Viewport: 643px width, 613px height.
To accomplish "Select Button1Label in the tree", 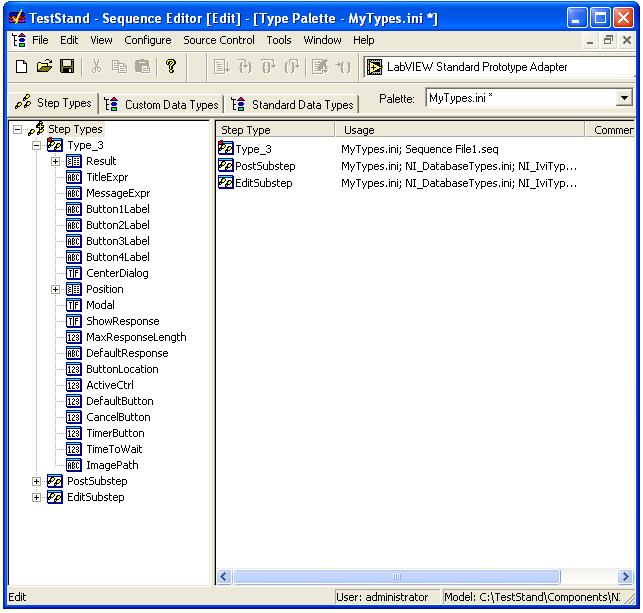I will (118, 209).
